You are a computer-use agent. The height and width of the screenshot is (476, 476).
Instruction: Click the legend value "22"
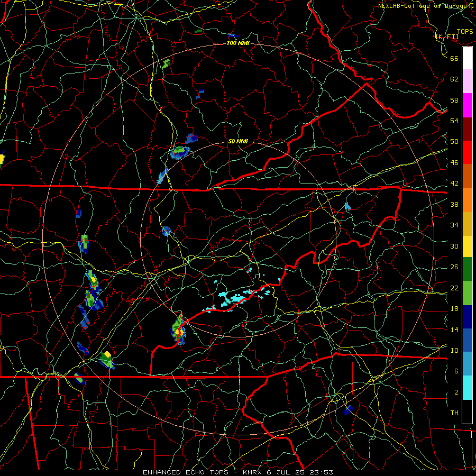tap(454, 288)
